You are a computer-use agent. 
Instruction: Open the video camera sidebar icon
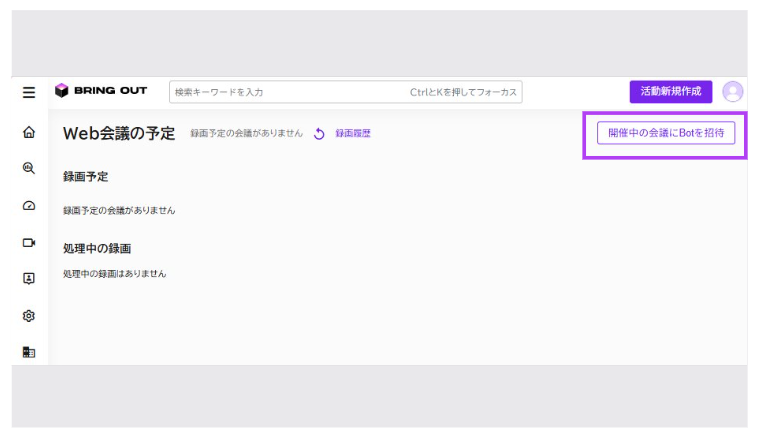point(29,242)
